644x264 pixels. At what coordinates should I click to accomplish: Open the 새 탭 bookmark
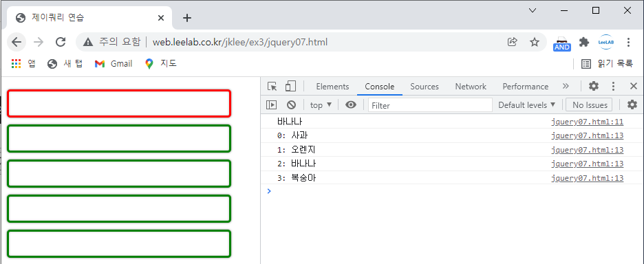[65, 64]
